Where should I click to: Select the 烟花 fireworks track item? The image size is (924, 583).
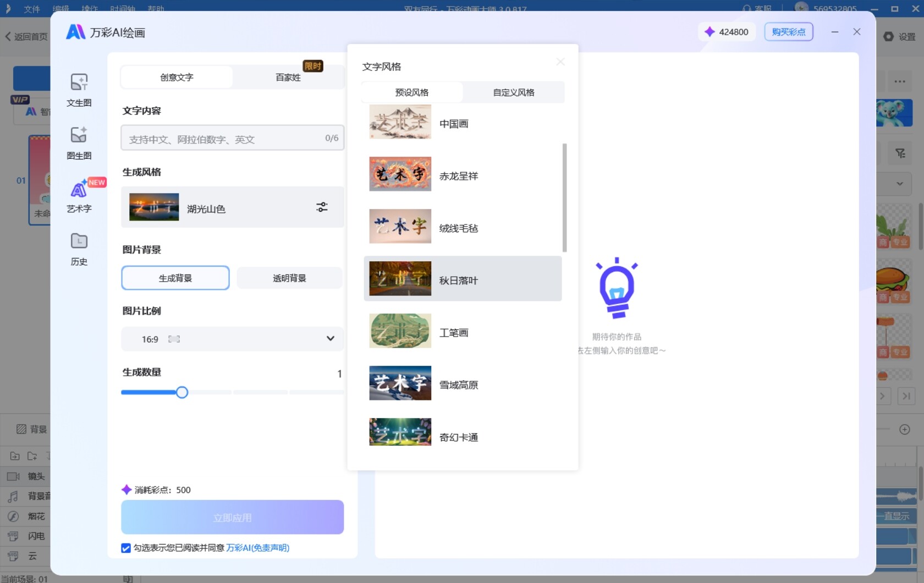(26, 516)
